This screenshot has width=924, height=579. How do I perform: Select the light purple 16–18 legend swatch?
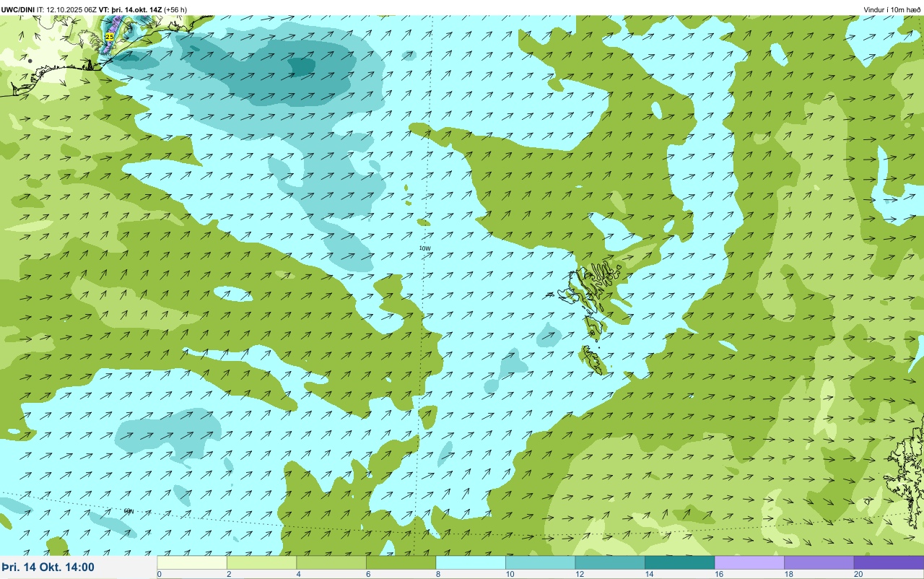coord(749,562)
